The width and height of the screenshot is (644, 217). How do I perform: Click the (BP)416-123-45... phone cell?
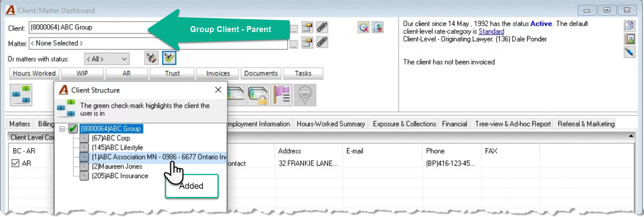click(x=452, y=164)
